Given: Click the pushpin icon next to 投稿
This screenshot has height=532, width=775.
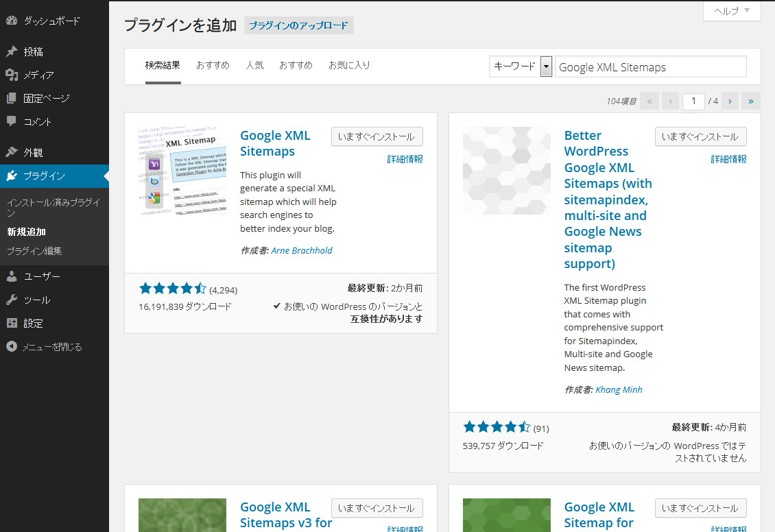Looking at the screenshot, I should (x=12, y=51).
